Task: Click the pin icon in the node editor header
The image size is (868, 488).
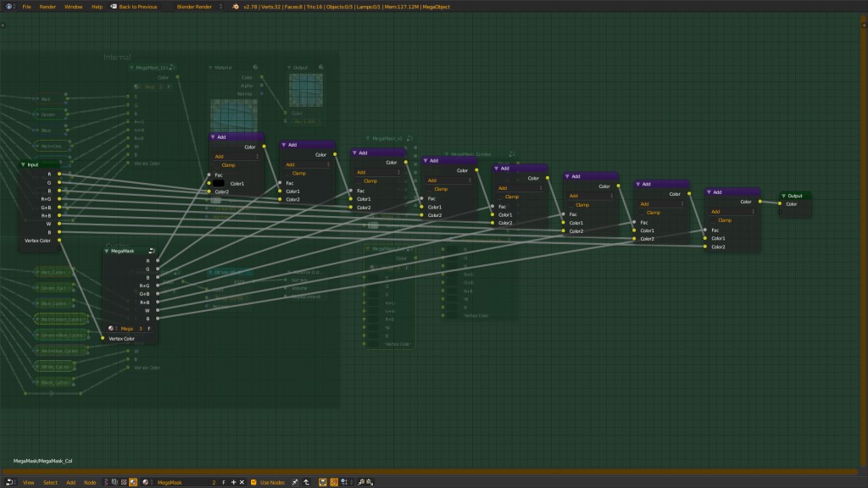Action: [295, 483]
